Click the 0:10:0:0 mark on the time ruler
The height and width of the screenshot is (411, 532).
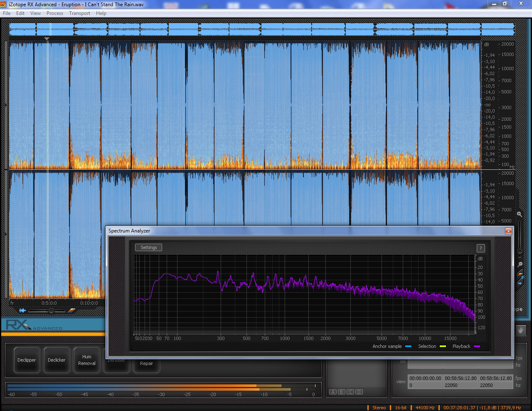tap(89, 303)
